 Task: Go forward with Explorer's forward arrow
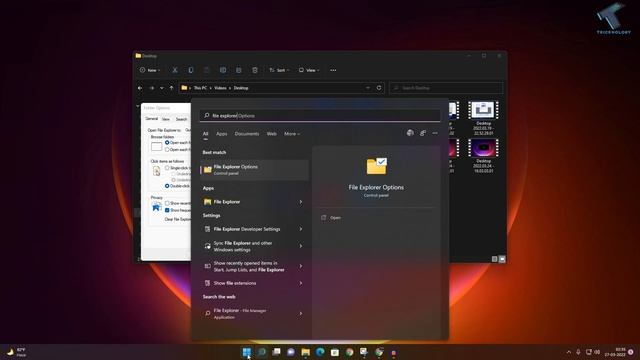pyautogui.click(x=151, y=88)
